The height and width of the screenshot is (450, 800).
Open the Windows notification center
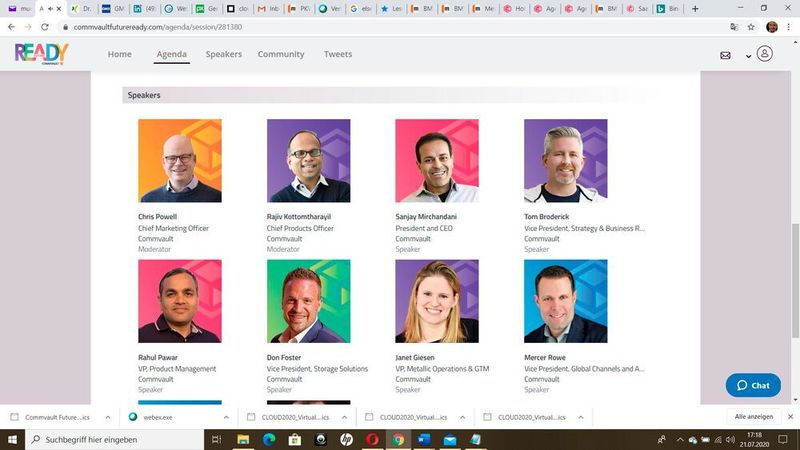pyautogui.click(x=783, y=439)
